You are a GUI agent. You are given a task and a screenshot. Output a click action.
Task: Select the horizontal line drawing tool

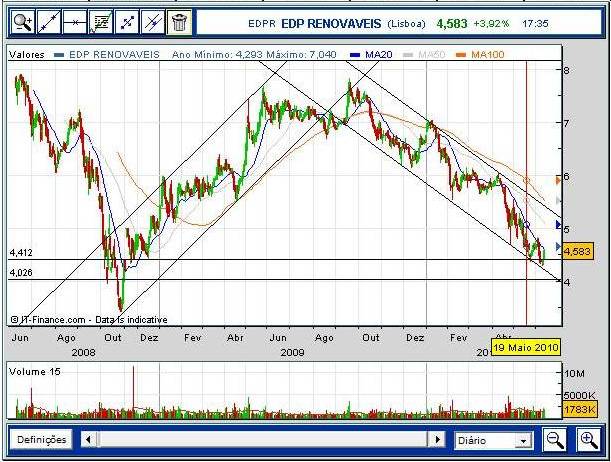[74, 23]
